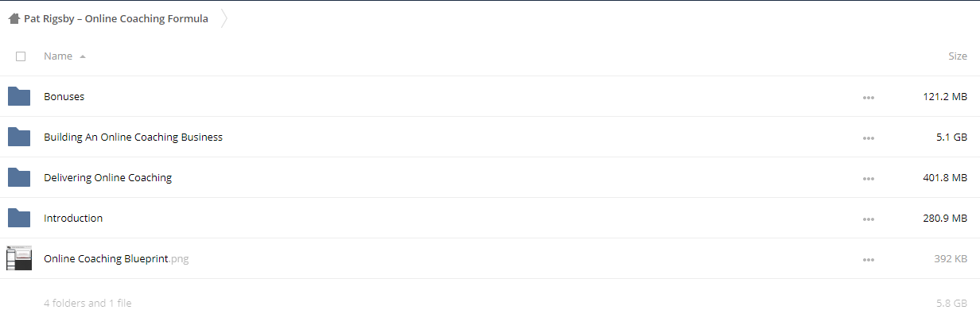Sort files by Size column

point(958,56)
